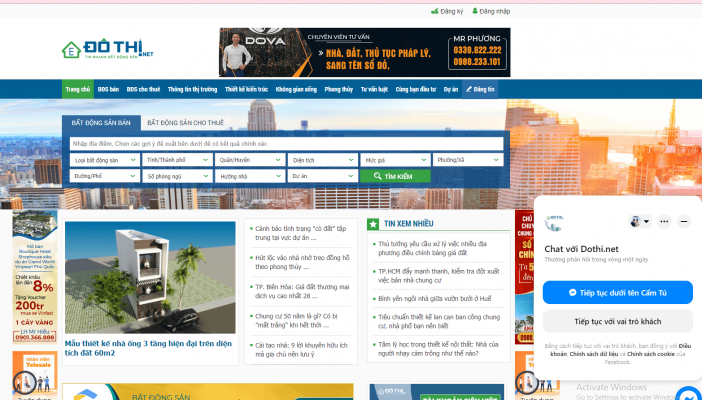Click the Dothi.net house logo
The image size is (702, 400).
[71, 50]
